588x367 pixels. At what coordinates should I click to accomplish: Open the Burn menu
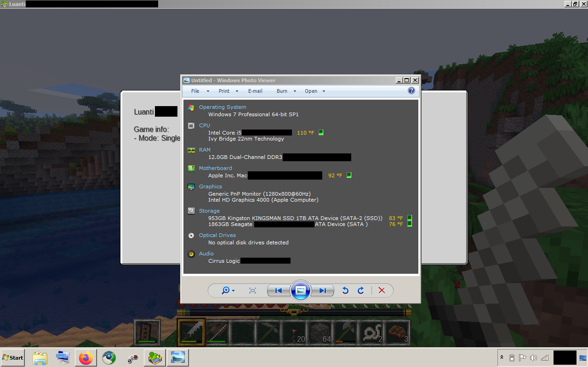click(282, 91)
